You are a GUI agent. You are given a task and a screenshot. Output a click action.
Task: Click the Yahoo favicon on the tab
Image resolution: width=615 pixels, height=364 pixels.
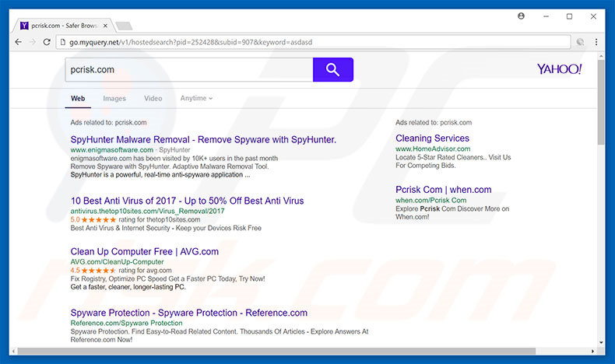(24, 26)
